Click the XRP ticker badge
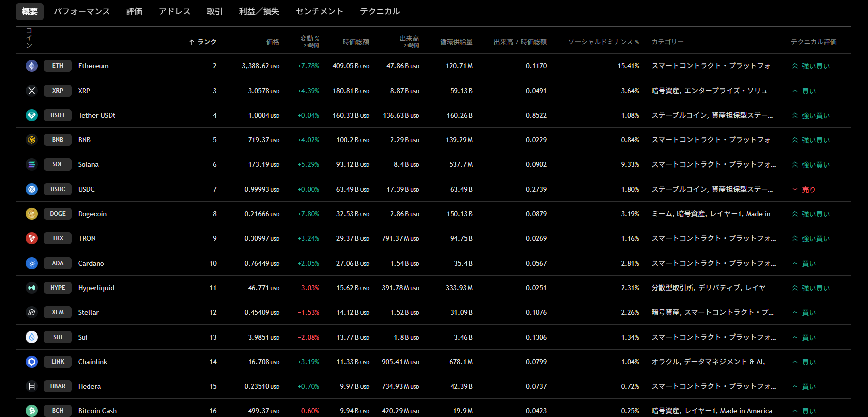Image resolution: width=868 pixels, height=417 pixels. coord(58,91)
